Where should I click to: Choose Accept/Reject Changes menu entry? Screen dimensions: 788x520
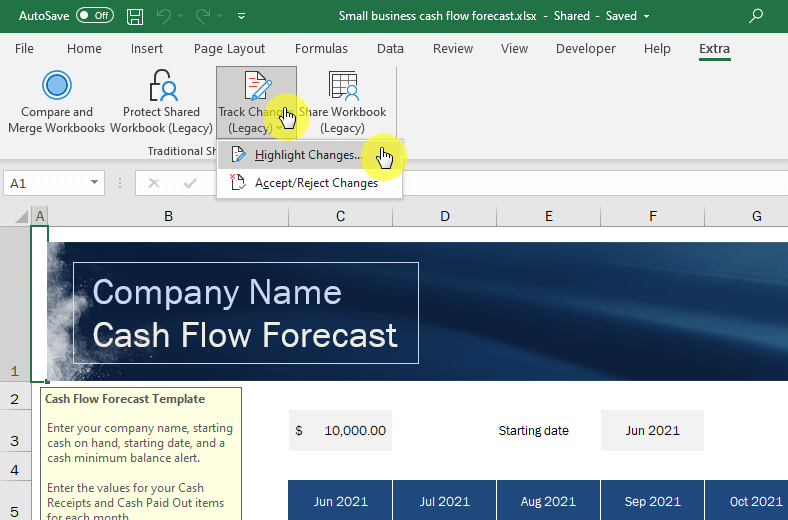(x=309, y=183)
